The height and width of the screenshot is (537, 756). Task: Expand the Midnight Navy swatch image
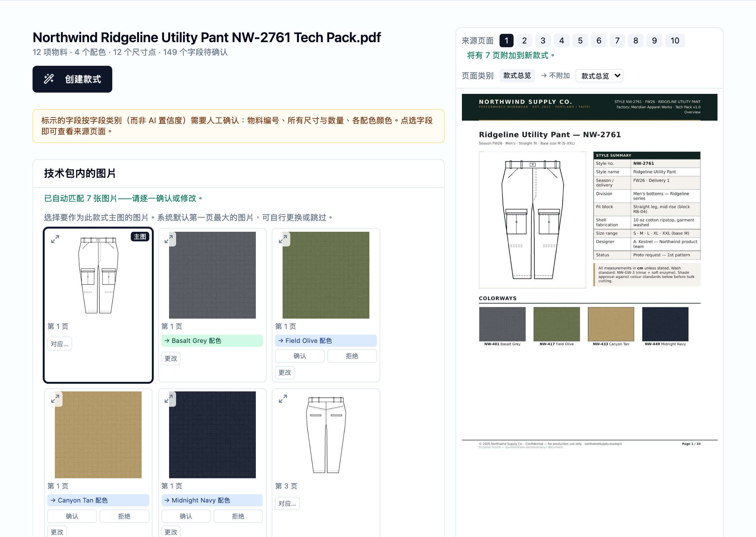tap(169, 399)
